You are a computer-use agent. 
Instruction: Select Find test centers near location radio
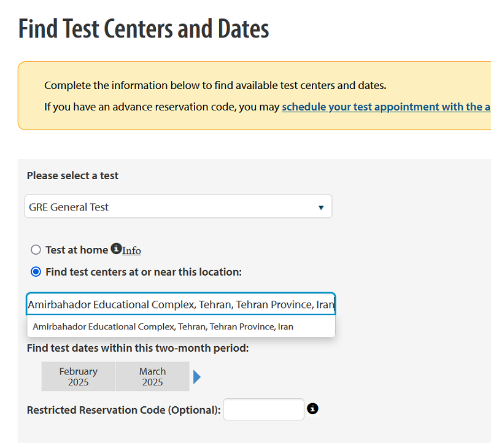click(x=36, y=272)
